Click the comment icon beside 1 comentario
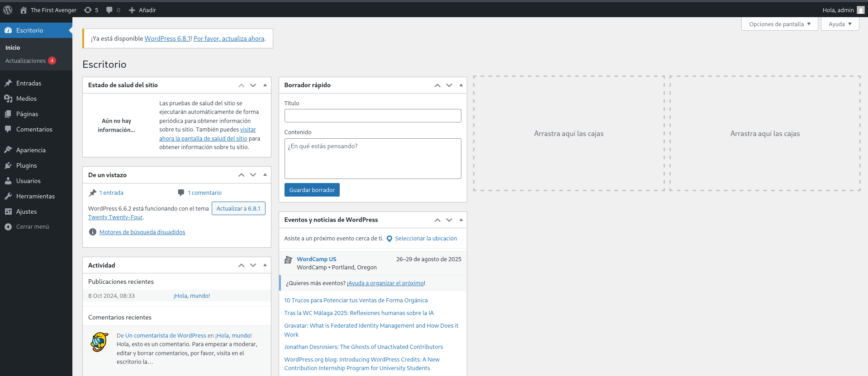 pos(181,193)
